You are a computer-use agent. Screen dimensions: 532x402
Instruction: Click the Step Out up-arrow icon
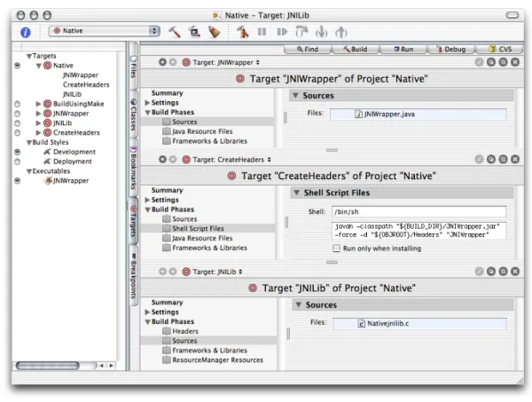pos(341,32)
